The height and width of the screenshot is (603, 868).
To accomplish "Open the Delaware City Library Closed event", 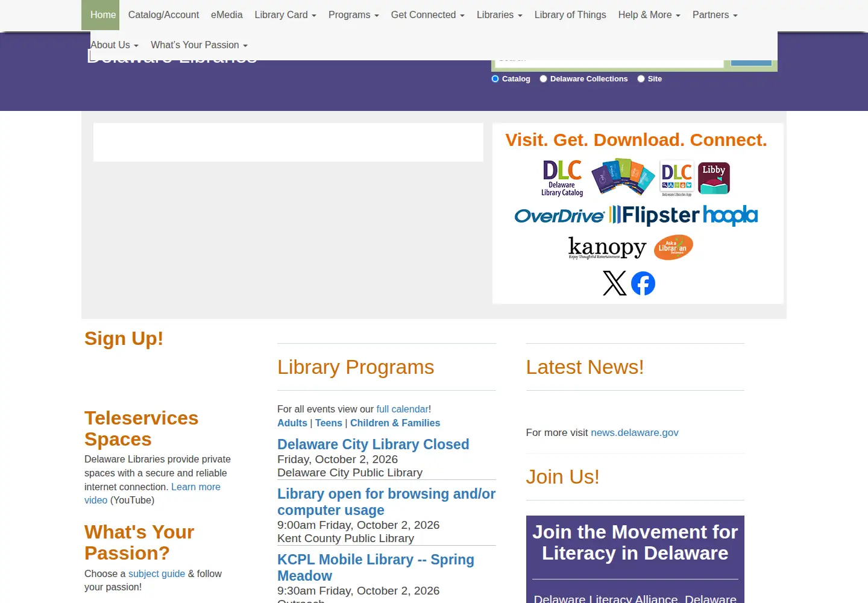I will click(373, 444).
